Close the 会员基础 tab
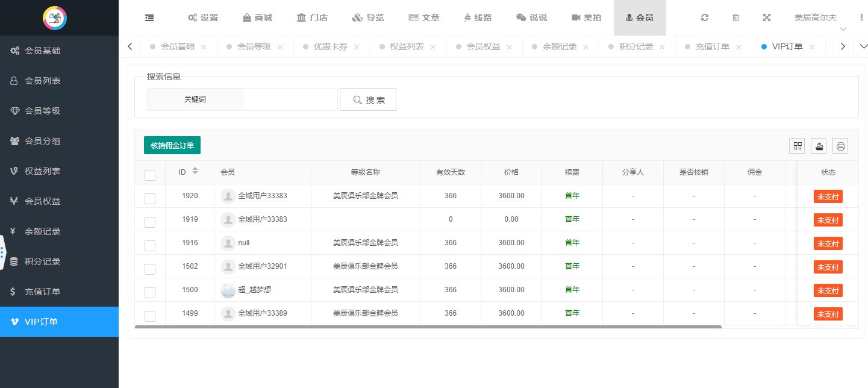This screenshot has width=868, height=388. [204, 47]
